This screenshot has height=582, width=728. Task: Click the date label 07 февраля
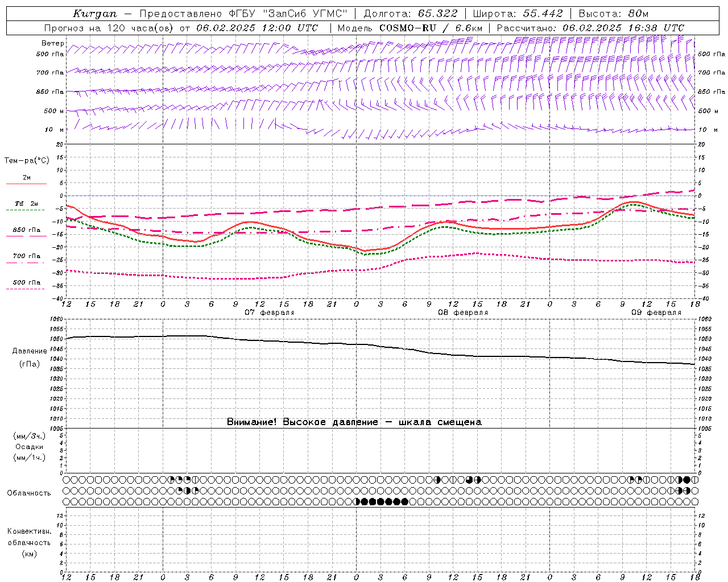(x=270, y=313)
